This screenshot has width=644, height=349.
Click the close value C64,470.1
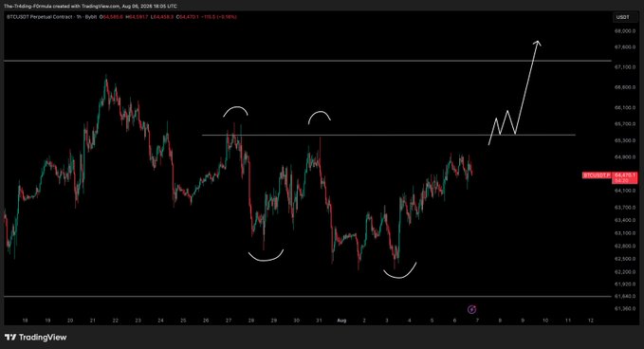click(x=187, y=17)
